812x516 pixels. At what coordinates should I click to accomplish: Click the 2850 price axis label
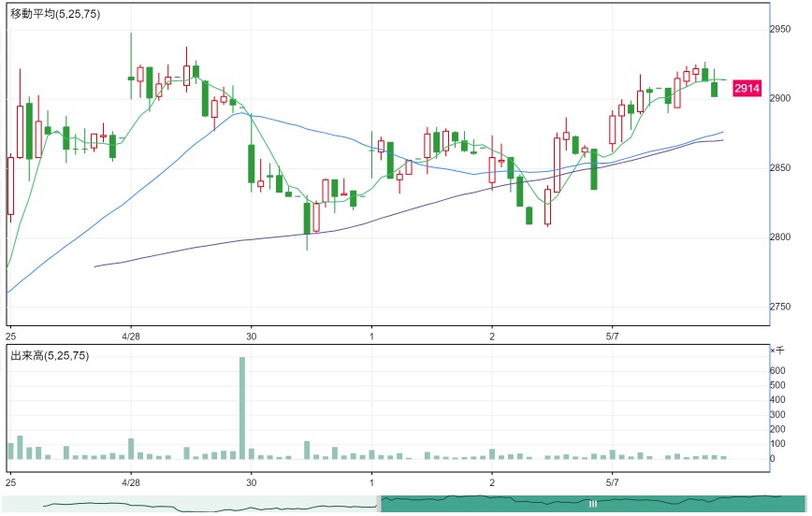780,167
